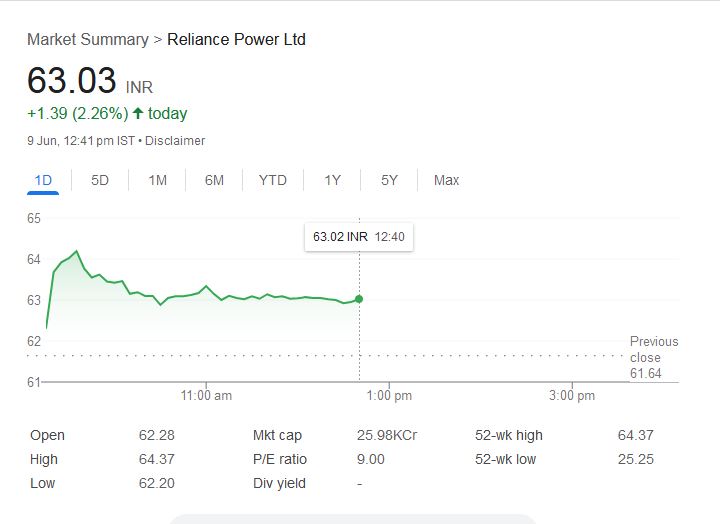Click the 52-wk high value
Image resolution: width=720 pixels, height=524 pixels.
pos(635,435)
